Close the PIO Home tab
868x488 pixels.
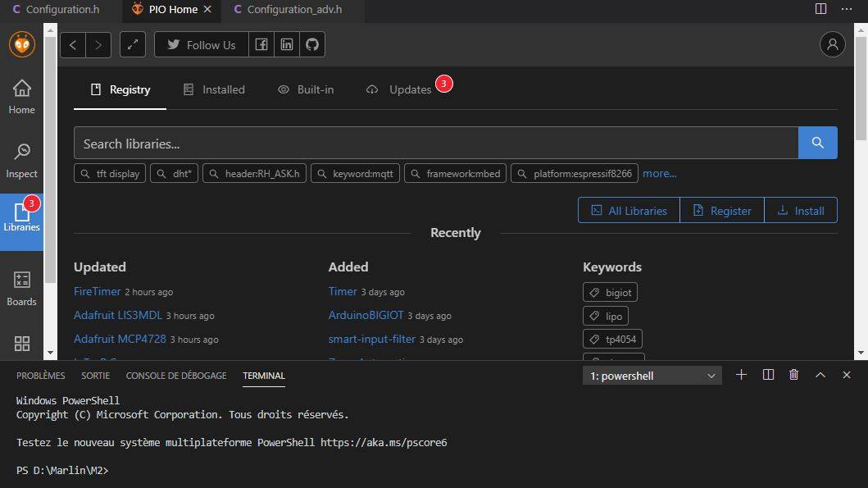click(x=207, y=9)
